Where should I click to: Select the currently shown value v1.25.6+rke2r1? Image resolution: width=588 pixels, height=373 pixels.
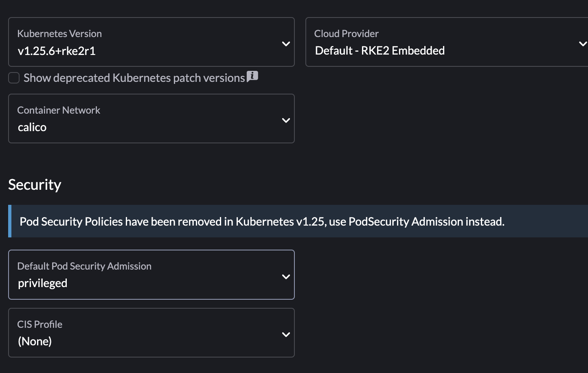coord(56,50)
